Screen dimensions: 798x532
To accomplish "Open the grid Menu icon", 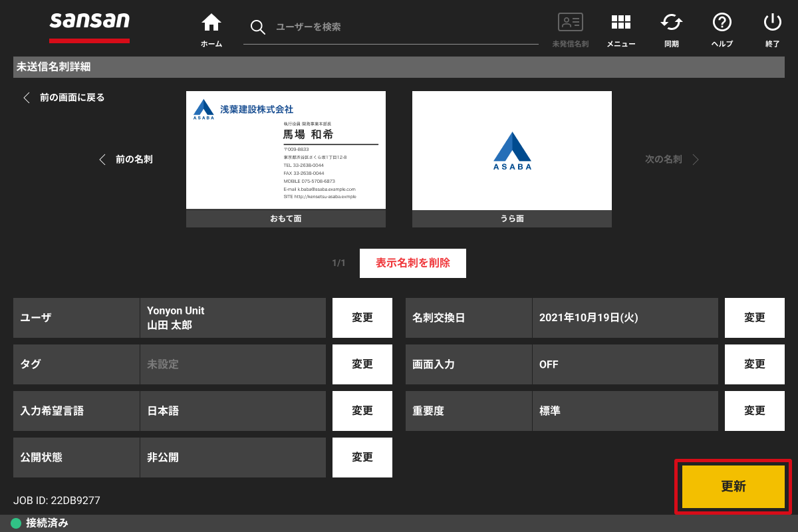I will point(620,23).
